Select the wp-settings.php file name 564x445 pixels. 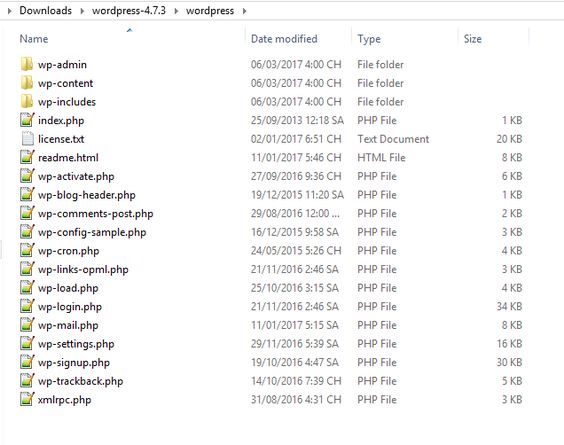(x=76, y=344)
